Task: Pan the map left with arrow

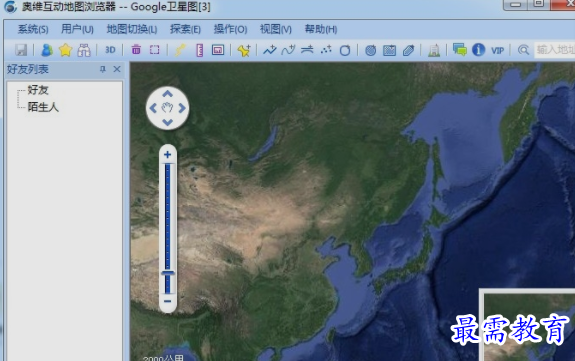Action: (153, 108)
